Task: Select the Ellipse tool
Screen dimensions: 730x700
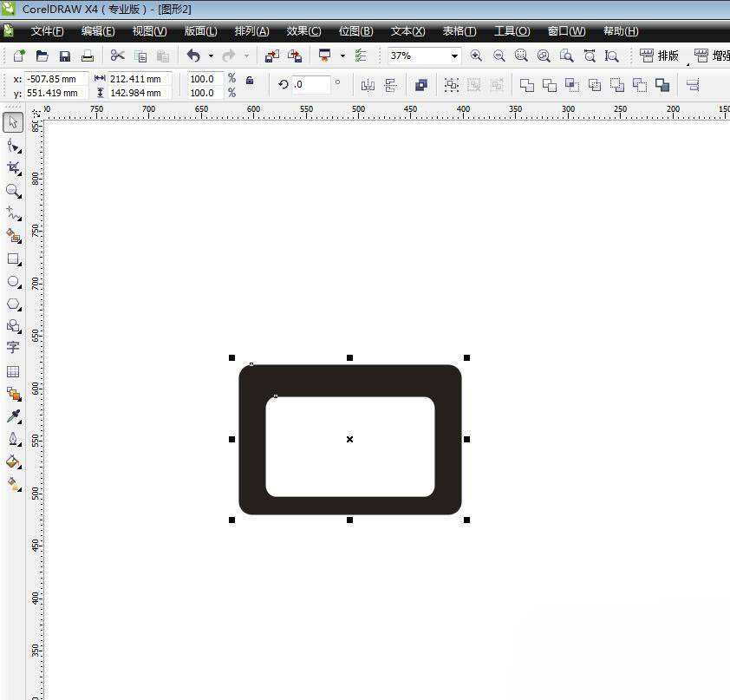Action: tap(13, 282)
